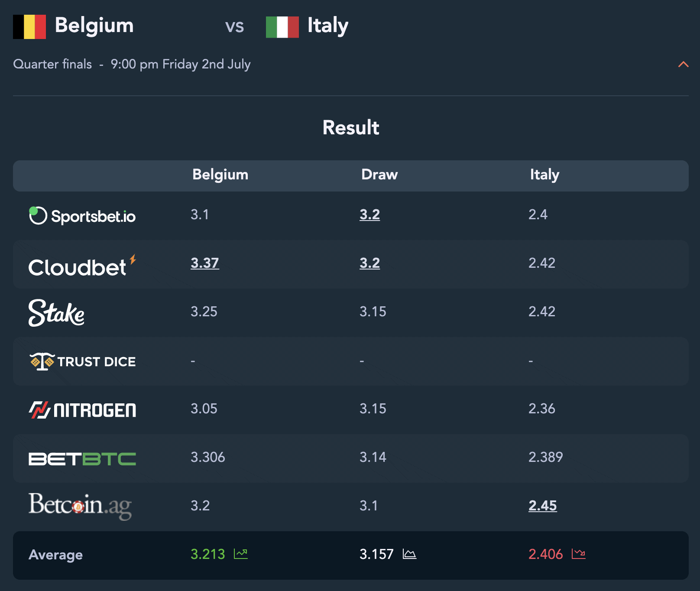Open the Trust Dice bookmaker logo

[82, 361]
